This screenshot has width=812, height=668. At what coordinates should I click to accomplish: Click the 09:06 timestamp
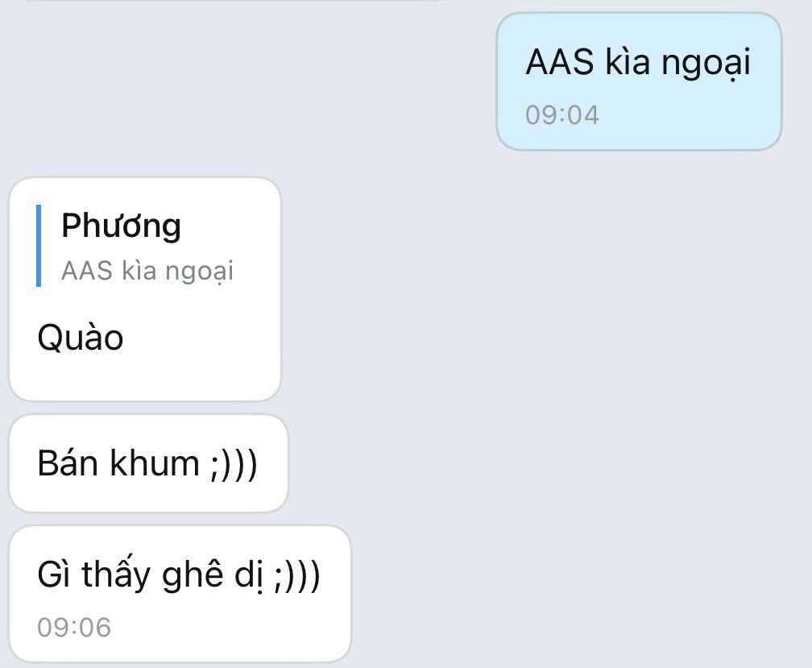coord(74,627)
